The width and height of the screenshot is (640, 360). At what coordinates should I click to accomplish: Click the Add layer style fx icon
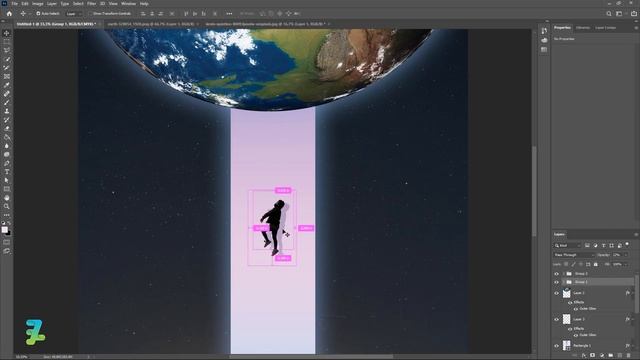[x=584, y=356]
